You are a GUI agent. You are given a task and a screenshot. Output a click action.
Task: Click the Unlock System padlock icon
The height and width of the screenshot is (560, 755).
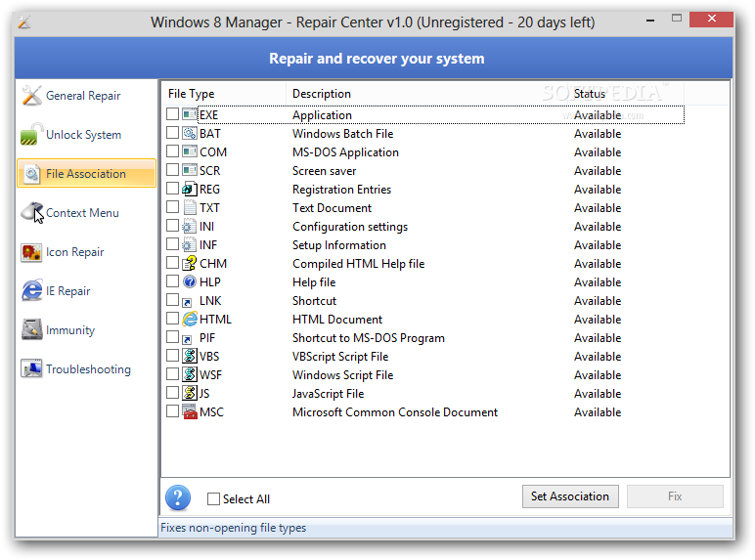tap(31, 134)
